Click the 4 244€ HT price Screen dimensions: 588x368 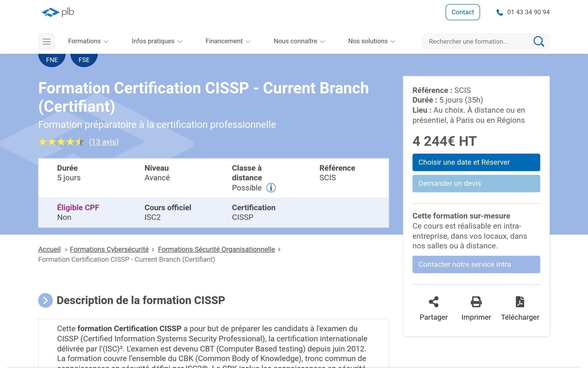click(444, 141)
